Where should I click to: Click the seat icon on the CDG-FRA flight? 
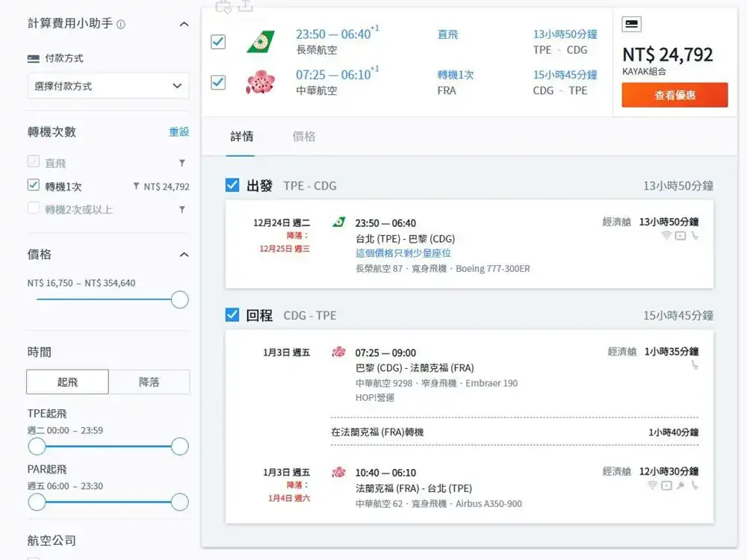[695, 365]
